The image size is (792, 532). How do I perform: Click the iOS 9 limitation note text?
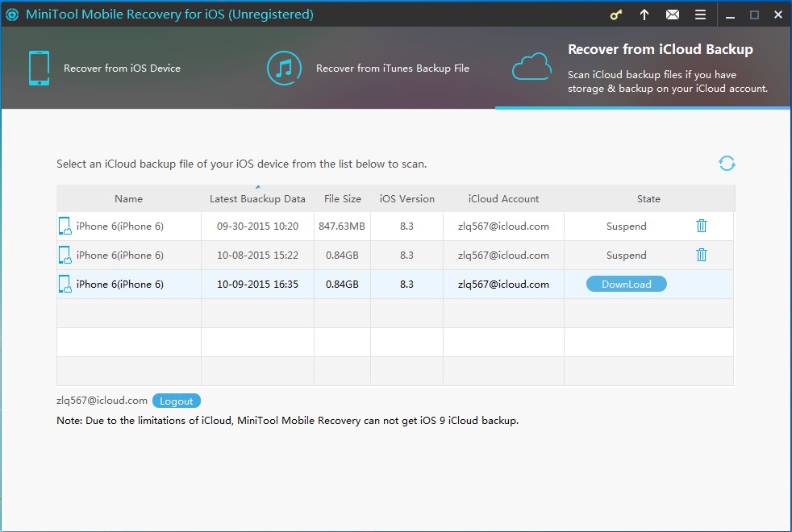(x=287, y=421)
